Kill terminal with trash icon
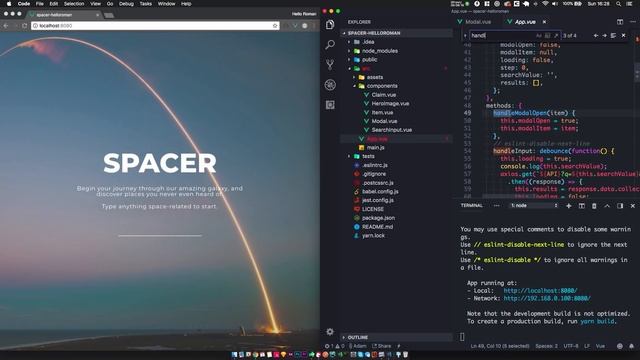The image size is (640, 360). point(594,206)
